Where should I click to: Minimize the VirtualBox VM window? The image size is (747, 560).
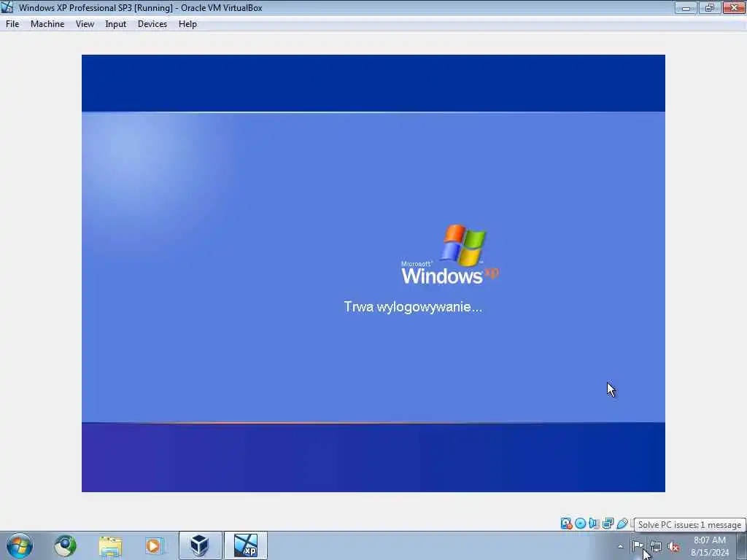tap(686, 7)
